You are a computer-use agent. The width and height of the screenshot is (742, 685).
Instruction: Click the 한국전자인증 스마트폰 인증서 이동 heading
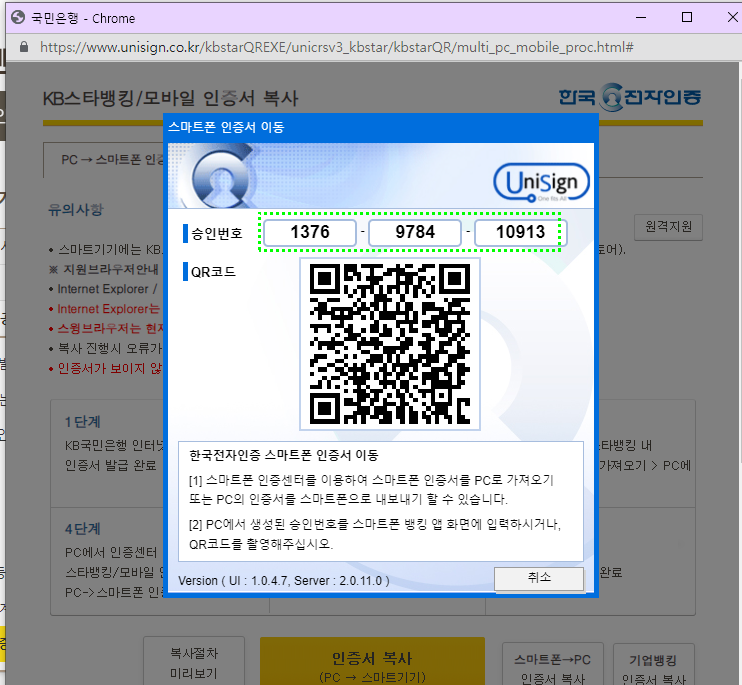click(x=284, y=455)
